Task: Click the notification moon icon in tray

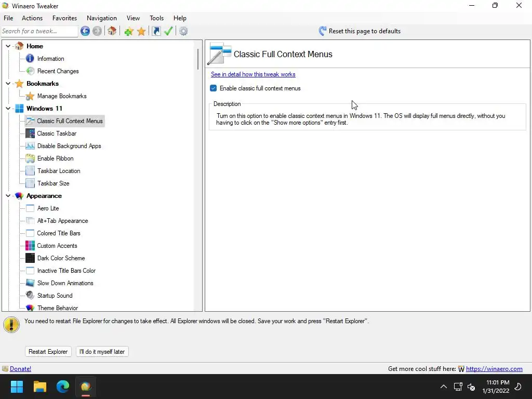Action: pyautogui.click(x=518, y=387)
